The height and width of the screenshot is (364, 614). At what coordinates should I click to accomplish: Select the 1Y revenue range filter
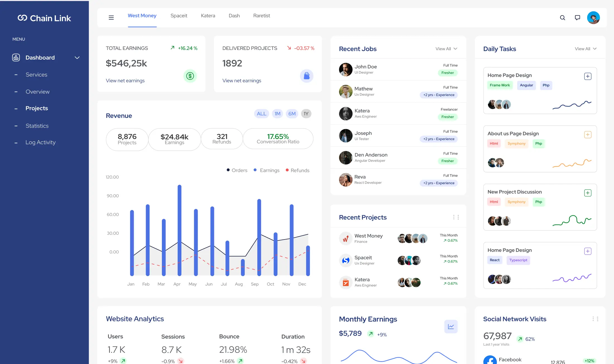coord(306,114)
